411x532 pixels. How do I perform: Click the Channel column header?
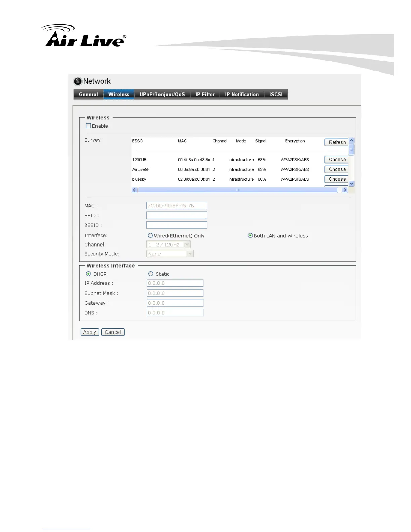tap(220, 141)
